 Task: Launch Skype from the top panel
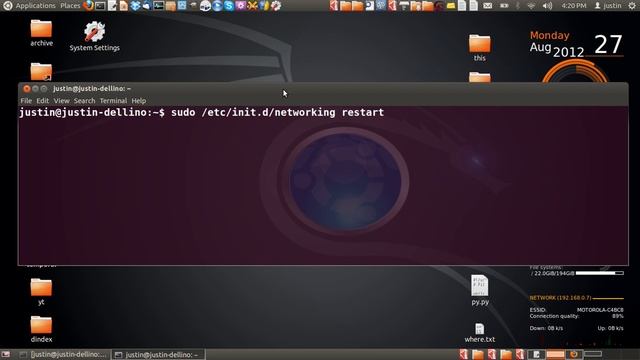[229, 6]
